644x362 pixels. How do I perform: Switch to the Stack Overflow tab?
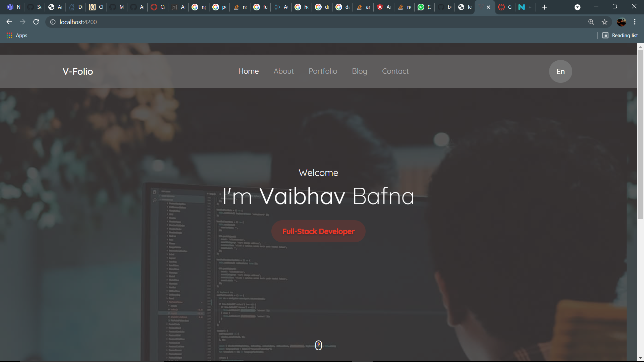coord(240,7)
